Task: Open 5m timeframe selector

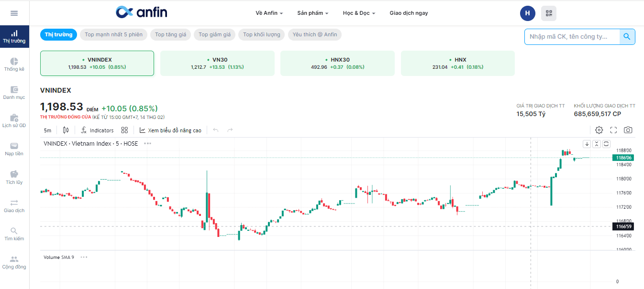Action: tap(47, 130)
